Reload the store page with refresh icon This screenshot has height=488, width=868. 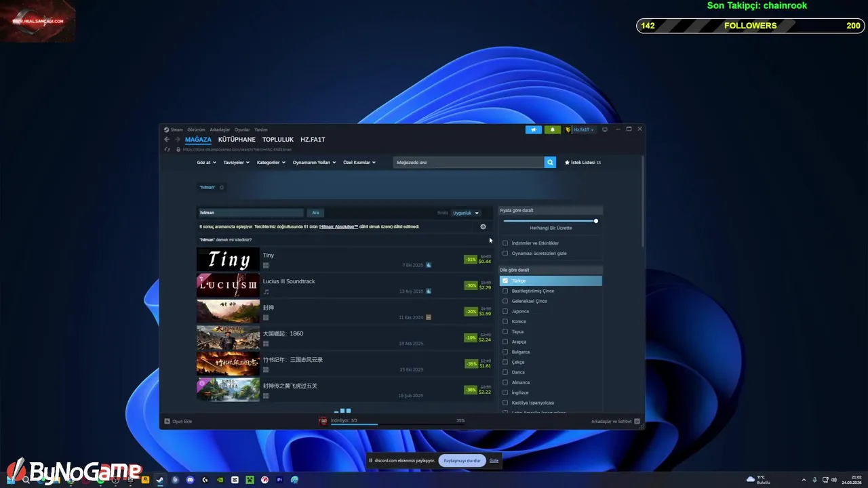pos(167,149)
